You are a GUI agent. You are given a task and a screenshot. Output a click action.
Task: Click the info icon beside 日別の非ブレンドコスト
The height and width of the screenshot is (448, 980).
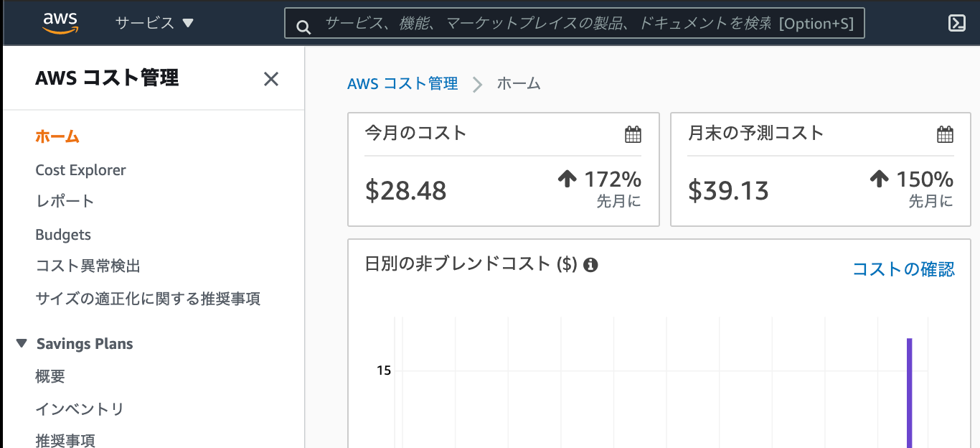coord(590,265)
